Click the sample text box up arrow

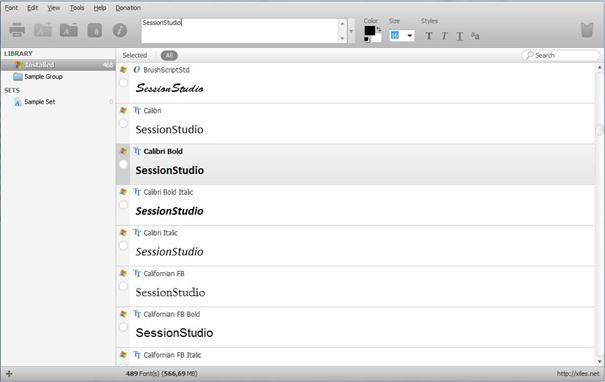click(x=342, y=24)
